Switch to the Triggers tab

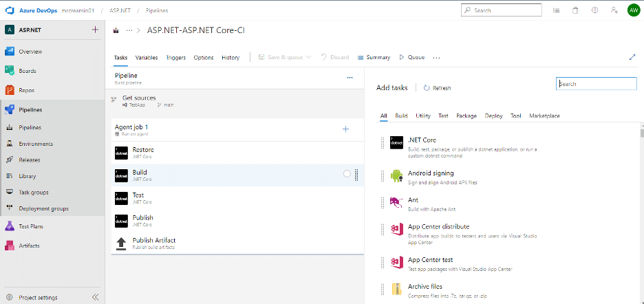tap(175, 58)
